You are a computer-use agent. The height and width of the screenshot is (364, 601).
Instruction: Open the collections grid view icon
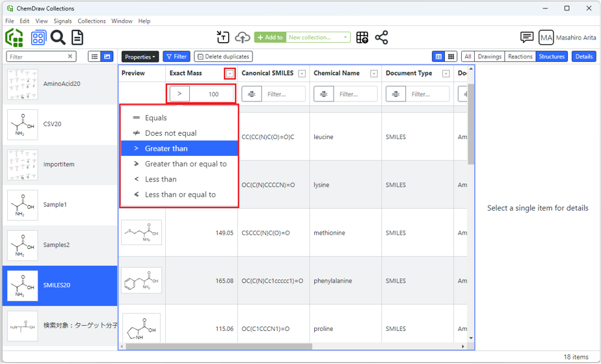pyautogui.click(x=38, y=38)
